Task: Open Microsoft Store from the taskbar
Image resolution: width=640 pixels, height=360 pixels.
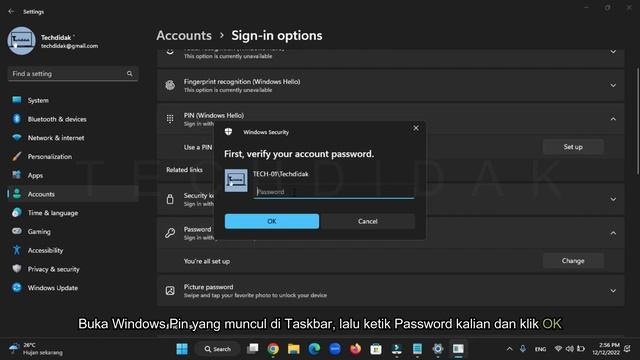Action: click(376, 349)
